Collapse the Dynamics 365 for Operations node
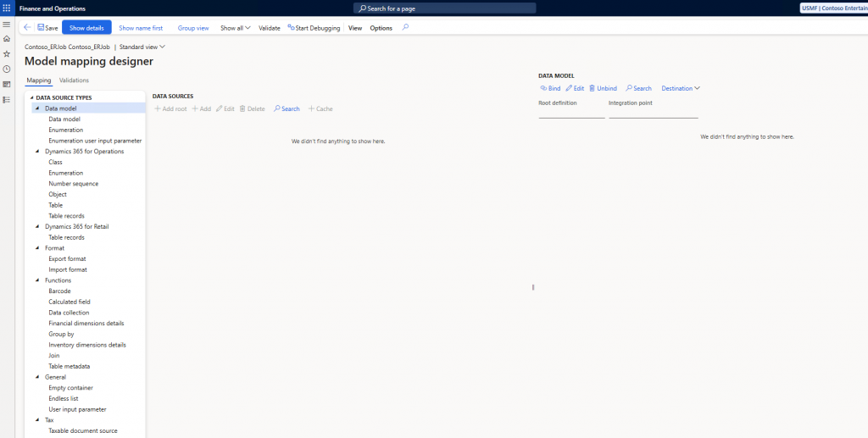Screen dimensions: 868x438 [x=37, y=152]
